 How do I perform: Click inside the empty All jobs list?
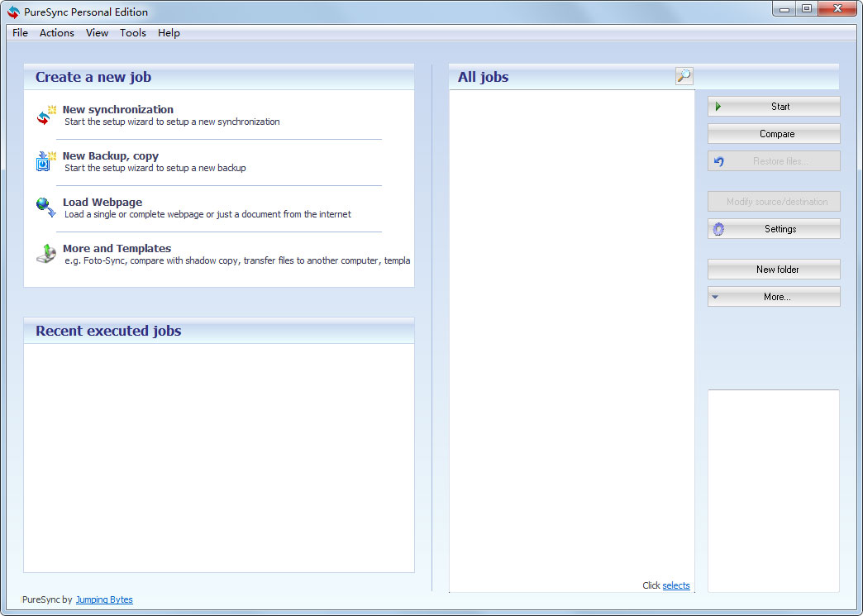pyautogui.click(x=571, y=331)
